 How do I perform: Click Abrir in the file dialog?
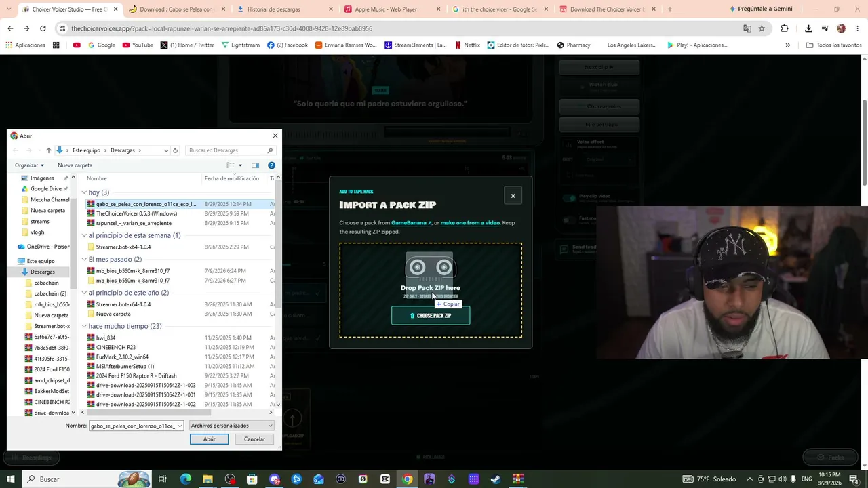pos(209,439)
